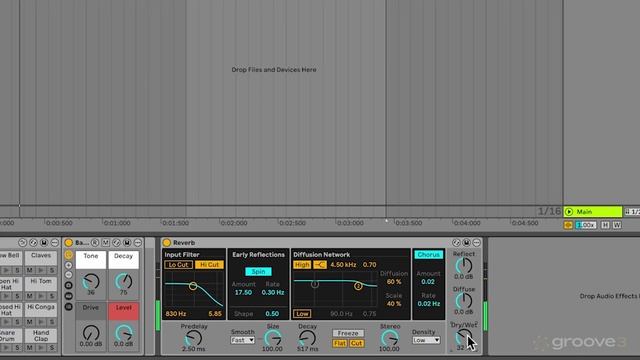
Task: Click the Predelay knob
Action: coord(193,338)
